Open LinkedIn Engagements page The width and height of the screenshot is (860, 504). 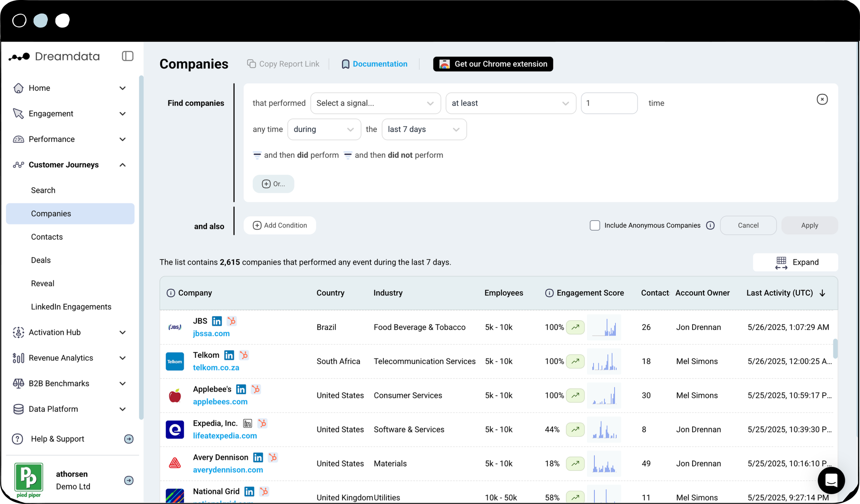[x=71, y=307]
